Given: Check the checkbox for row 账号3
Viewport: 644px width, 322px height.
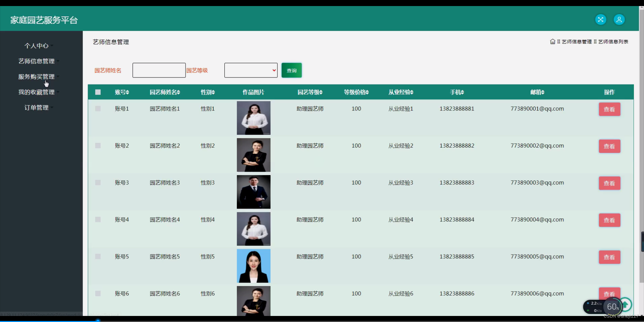Looking at the screenshot, I should point(98,182).
